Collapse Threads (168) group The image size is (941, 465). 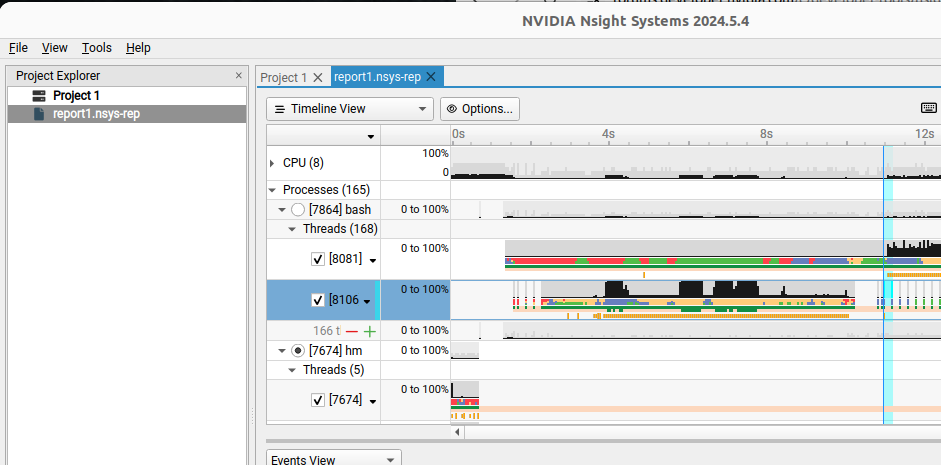[292, 229]
